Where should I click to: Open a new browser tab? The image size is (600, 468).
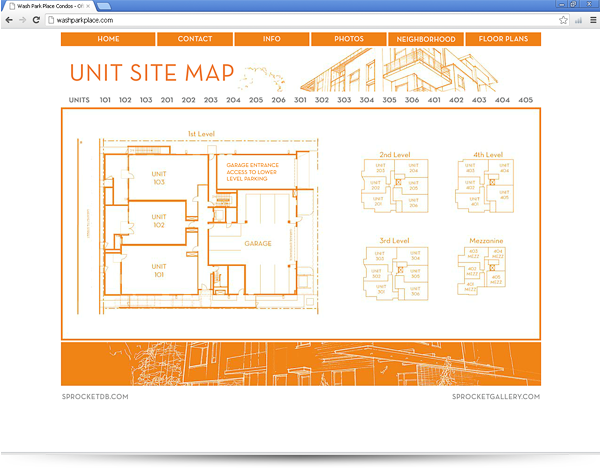(104, 6)
